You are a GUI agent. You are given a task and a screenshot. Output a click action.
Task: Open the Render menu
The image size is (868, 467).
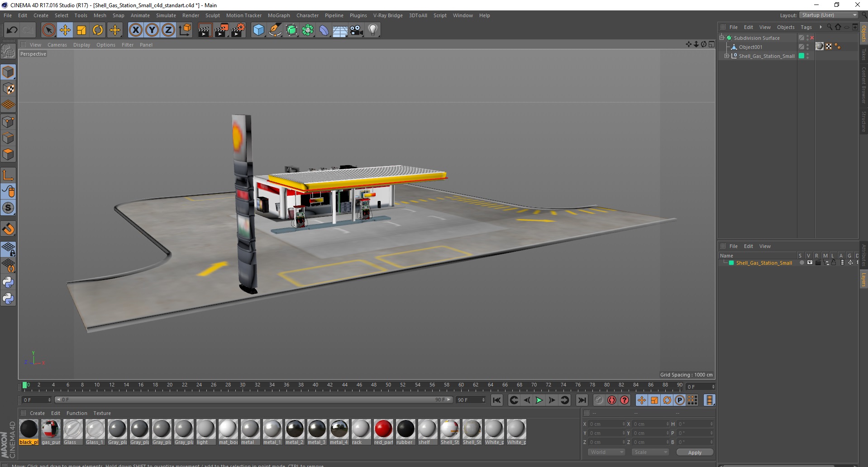click(x=191, y=15)
